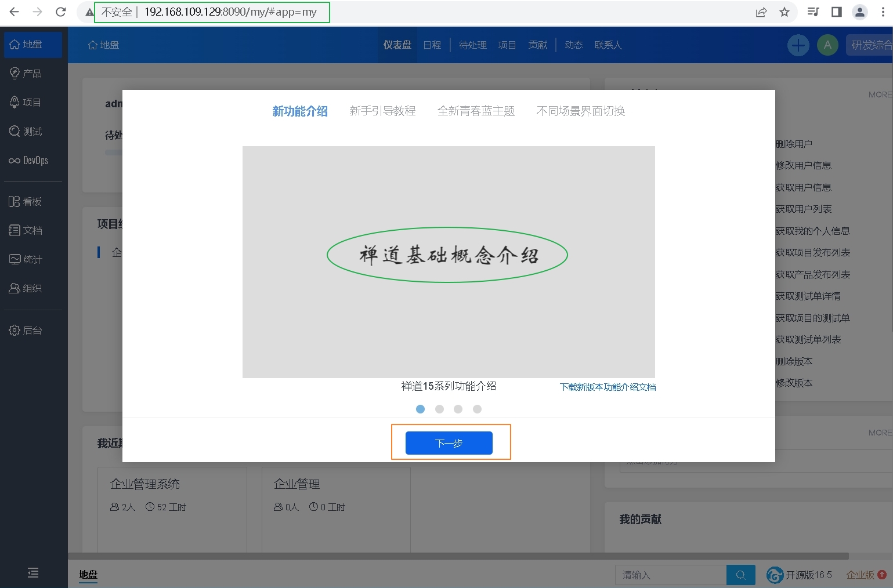The height and width of the screenshot is (588, 893).
Task: Open 文档 in the left sidebar
Action: click(x=33, y=231)
